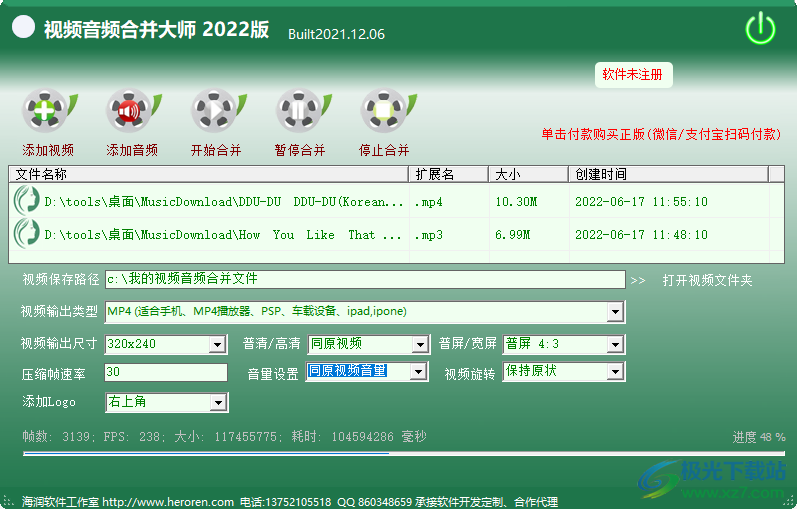Image resolution: width=797 pixels, height=509 pixels.
Task: Select the DDU-DU DDU-DU file name
Action: (224, 202)
